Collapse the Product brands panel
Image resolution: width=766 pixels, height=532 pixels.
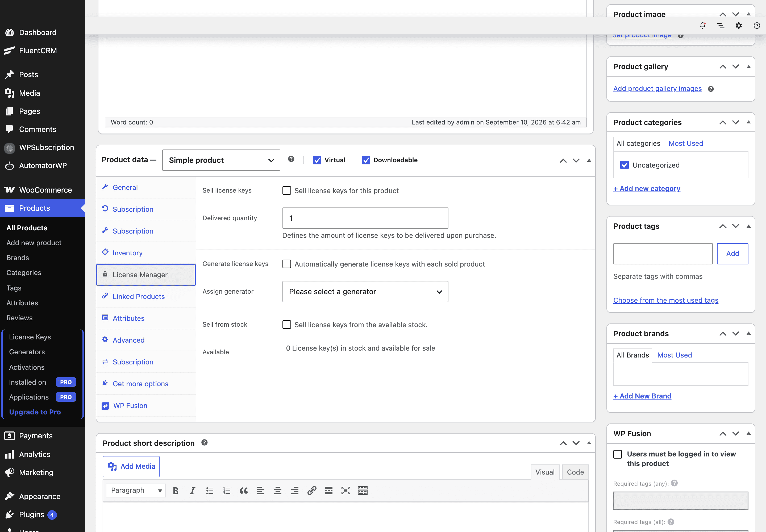point(748,334)
